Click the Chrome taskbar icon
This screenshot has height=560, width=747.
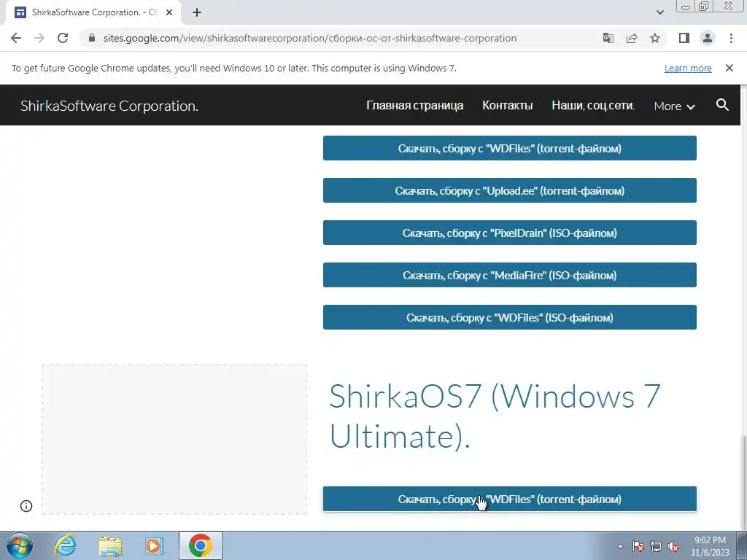201,545
